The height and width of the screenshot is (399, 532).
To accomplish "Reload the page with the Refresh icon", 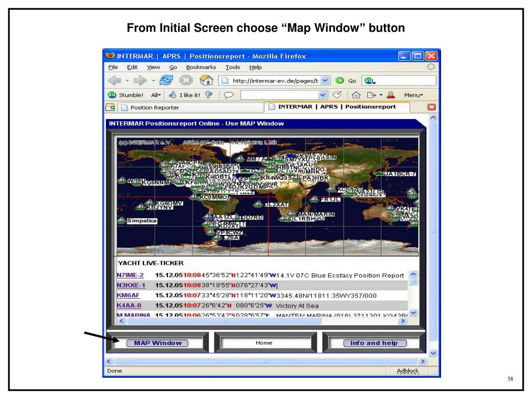I will pos(166,81).
